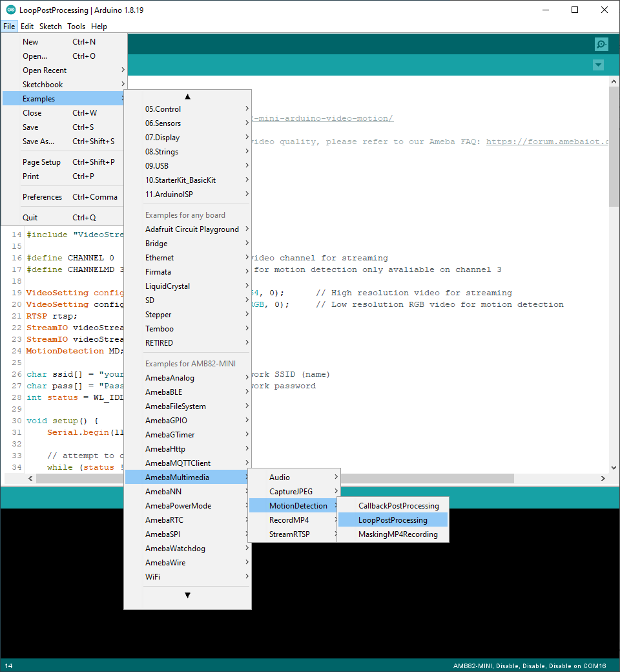This screenshot has width=620, height=672.
Task: Select Print in the File menu
Action: (65, 176)
